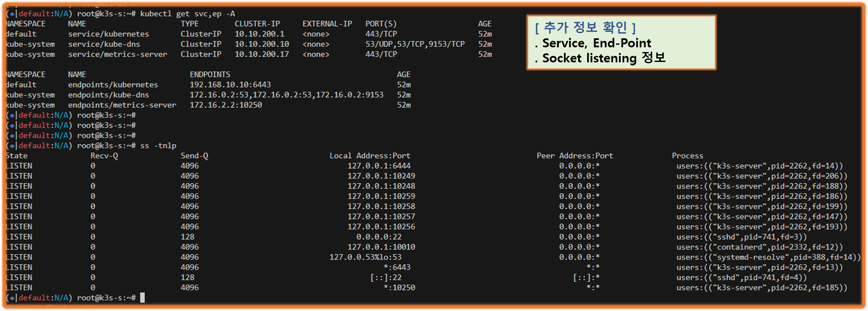This screenshot has width=868, height=311.
Task: Click the ports value 53/UDP,53/TCP,9153/TCP
Action: tap(415, 44)
